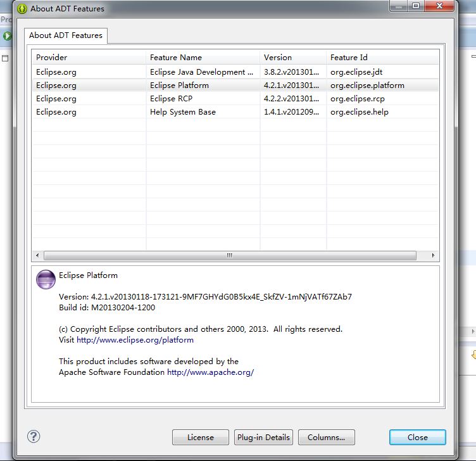Select the About ADT Features tab
The width and height of the screenshot is (476, 461).
coord(66,35)
